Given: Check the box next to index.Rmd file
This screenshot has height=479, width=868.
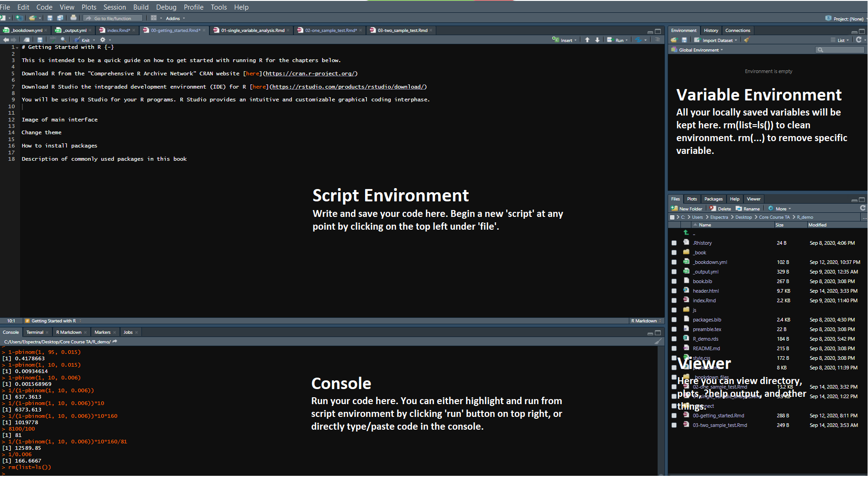Looking at the screenshot, I should tap(674, 300).
